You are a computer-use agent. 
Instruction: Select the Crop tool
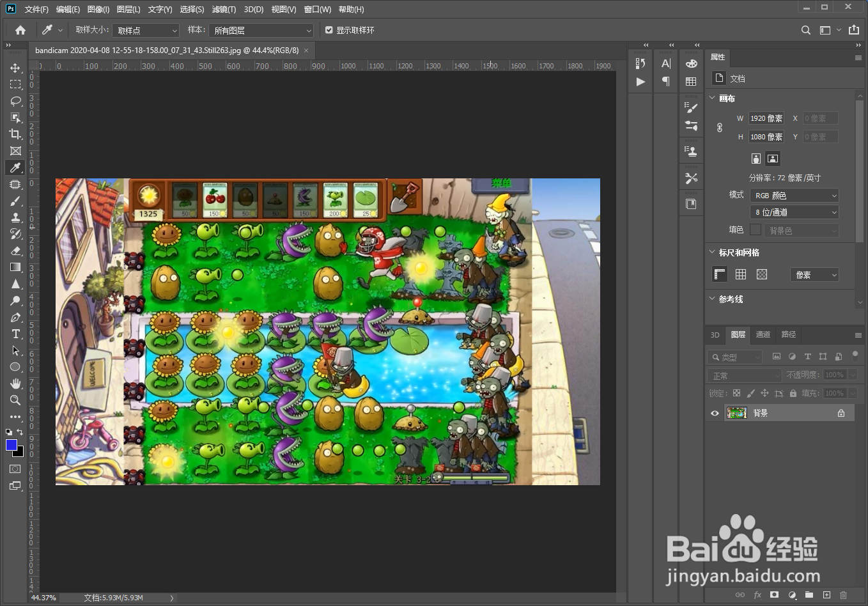point(15,134)
